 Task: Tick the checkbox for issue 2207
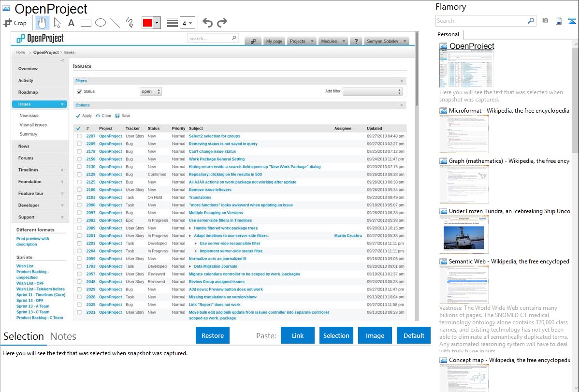79,136
